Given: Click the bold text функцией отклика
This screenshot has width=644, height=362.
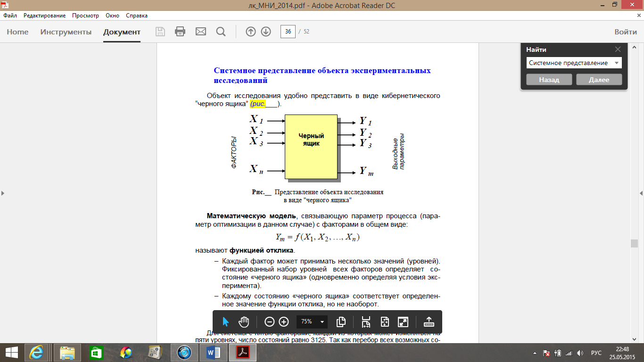Looking at the screenshot, I should (x=262, y=250).
